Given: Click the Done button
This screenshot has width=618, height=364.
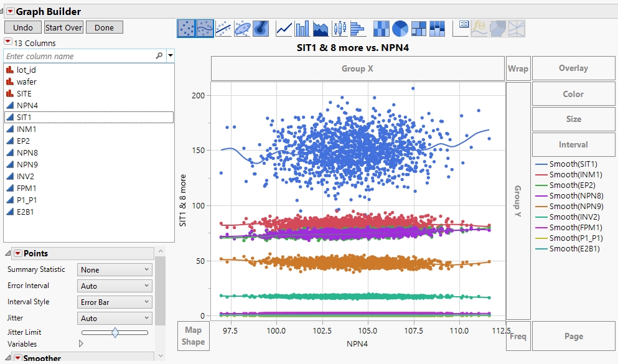Looking at the screenshot, I should point(104,27).
